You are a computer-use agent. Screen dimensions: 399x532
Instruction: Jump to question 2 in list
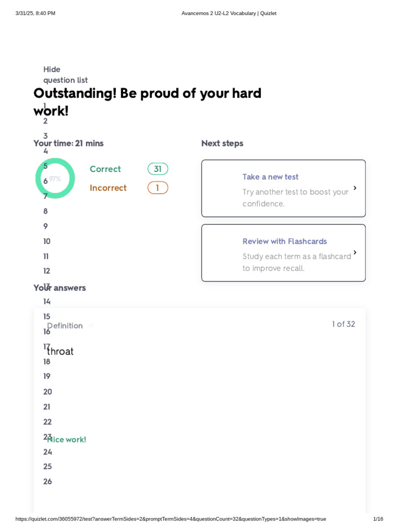click(x=46, y=121)
